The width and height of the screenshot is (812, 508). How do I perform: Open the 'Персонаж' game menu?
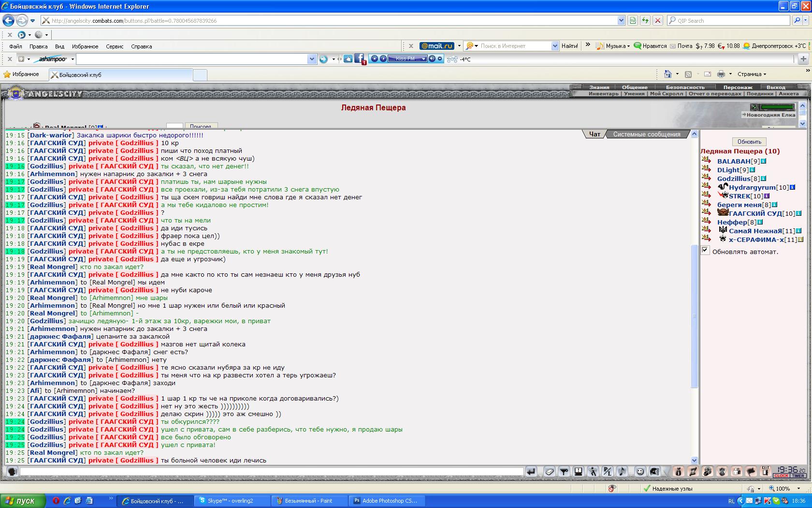tap(738, 87)
